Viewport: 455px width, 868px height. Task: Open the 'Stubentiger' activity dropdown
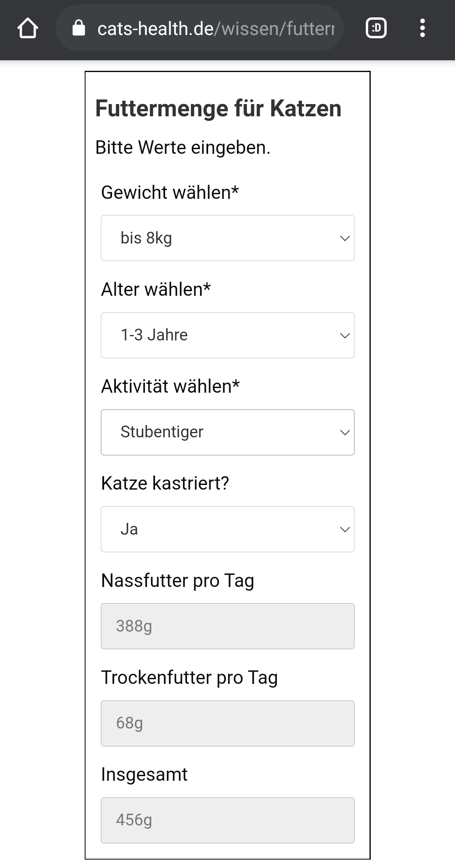coord(227,432)
